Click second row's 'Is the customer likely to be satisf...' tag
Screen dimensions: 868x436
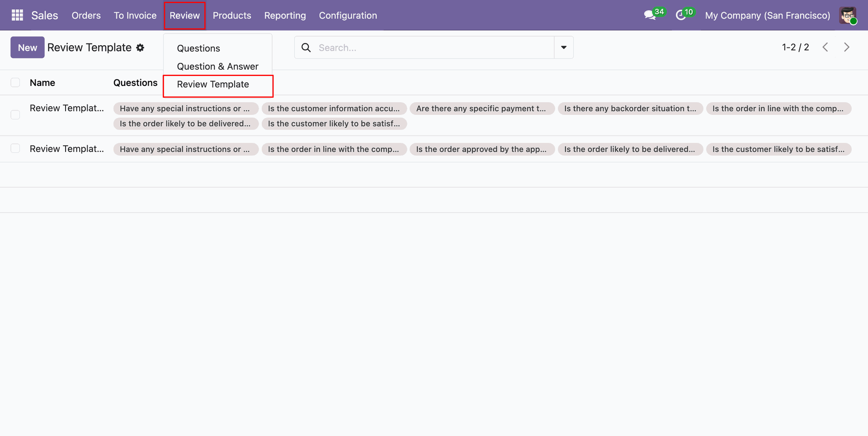coord(778,149)
